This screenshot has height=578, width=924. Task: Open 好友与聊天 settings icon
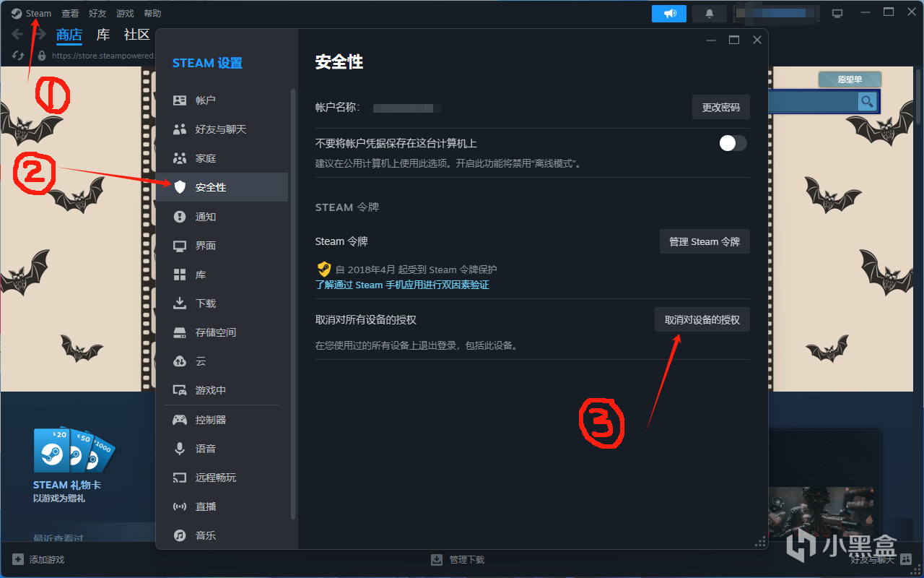[x=180, y=129]
